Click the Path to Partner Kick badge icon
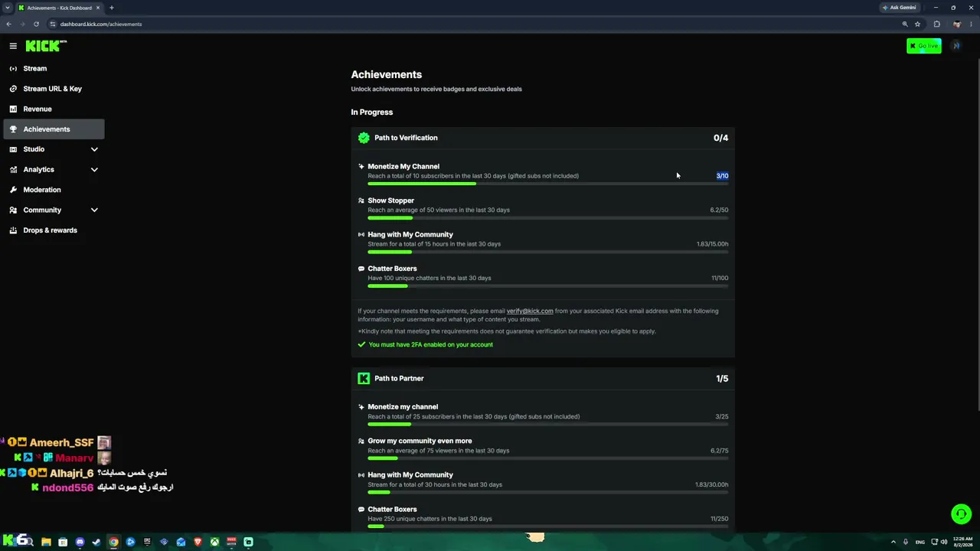Screen dimensions: 980x551 [364, 378]
